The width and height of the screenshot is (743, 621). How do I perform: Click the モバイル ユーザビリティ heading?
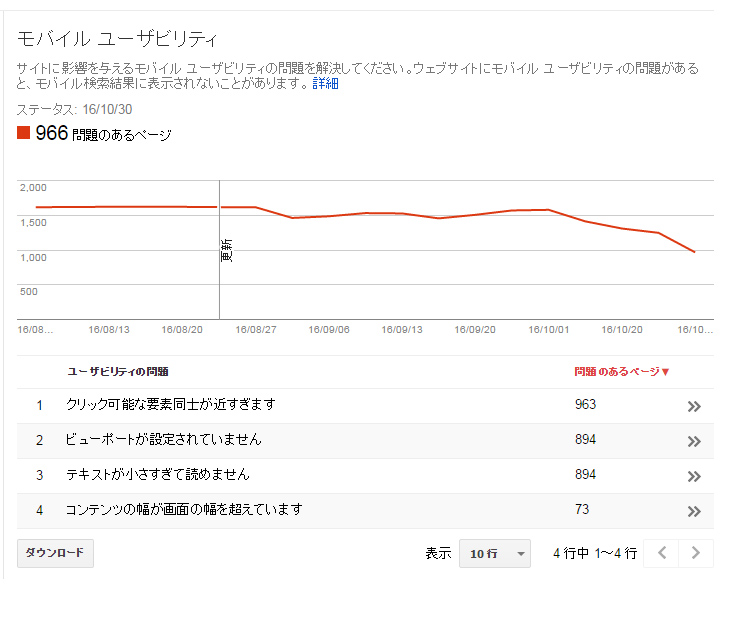pyautogui.click(x=117, y=39)
